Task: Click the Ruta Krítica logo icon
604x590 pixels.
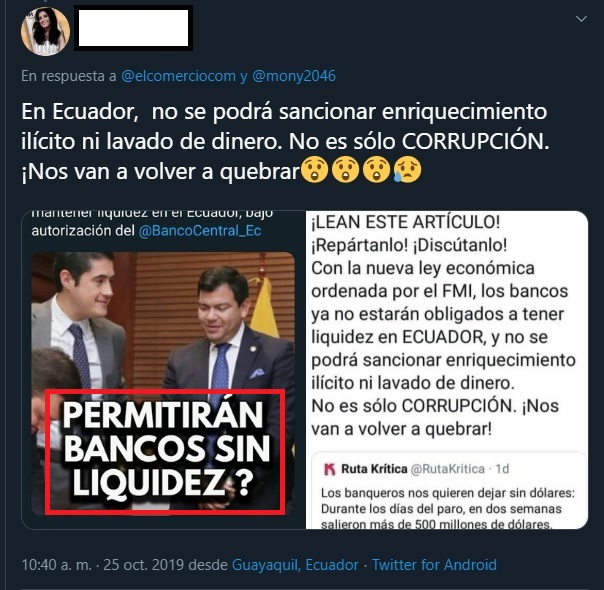Action: point(329,469)
